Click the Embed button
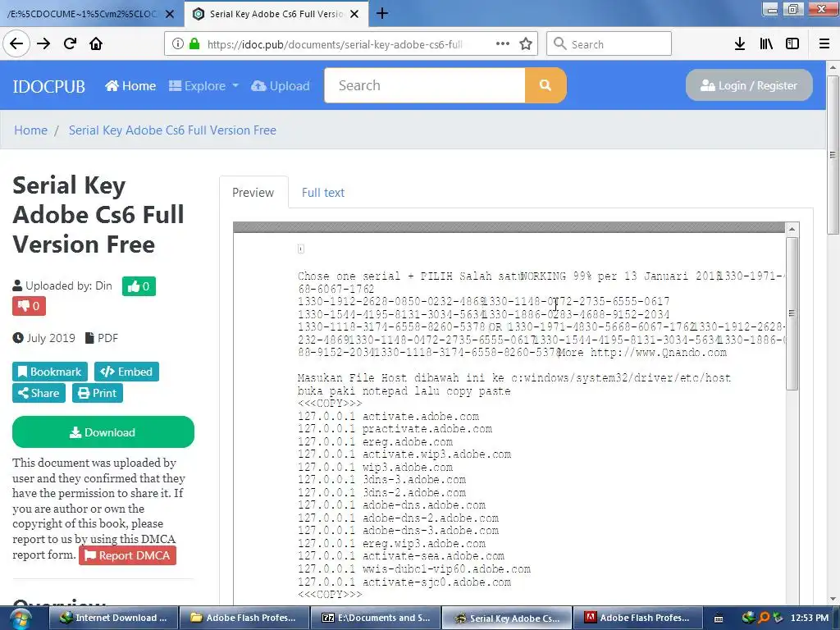This screenshot has height=630, width=840. click(x=126, y=372)
